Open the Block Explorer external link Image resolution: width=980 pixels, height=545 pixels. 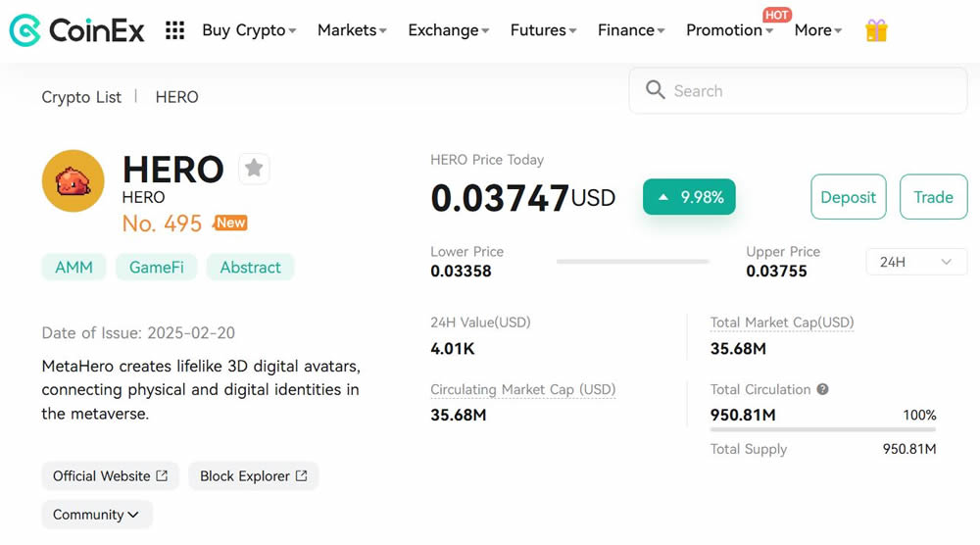pos(253,476)
